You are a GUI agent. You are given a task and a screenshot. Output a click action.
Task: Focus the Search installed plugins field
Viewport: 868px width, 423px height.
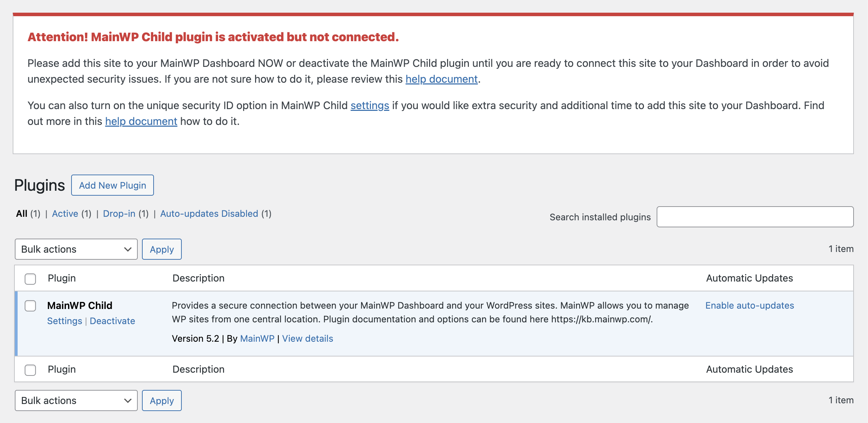pos(755,217)
